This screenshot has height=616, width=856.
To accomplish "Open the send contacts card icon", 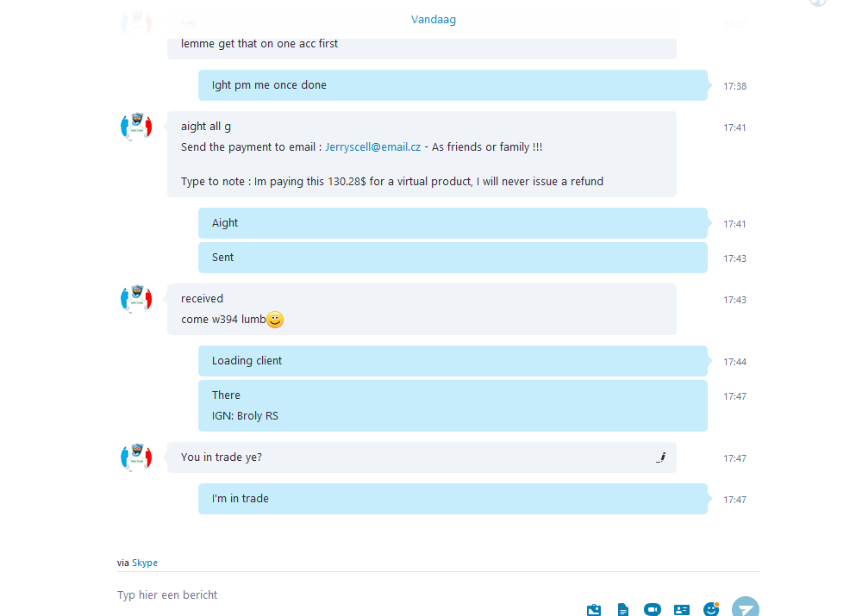I will (x=682, y=609).
